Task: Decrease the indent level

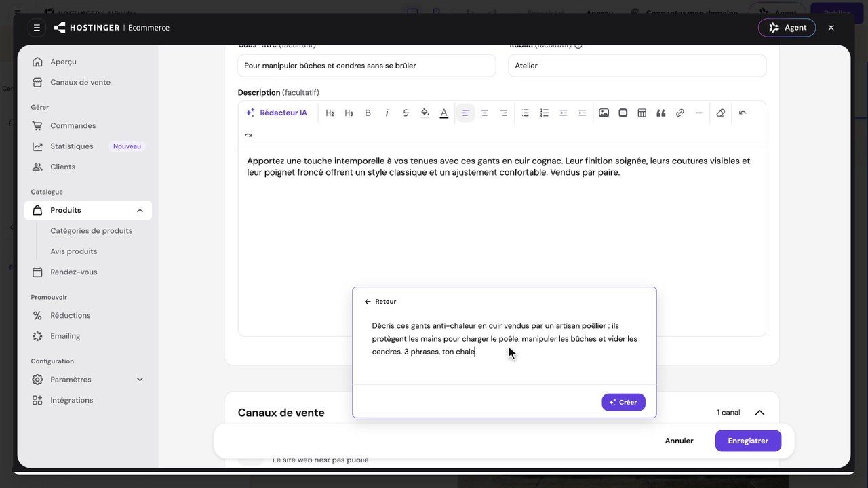Action: coord(564,113)
